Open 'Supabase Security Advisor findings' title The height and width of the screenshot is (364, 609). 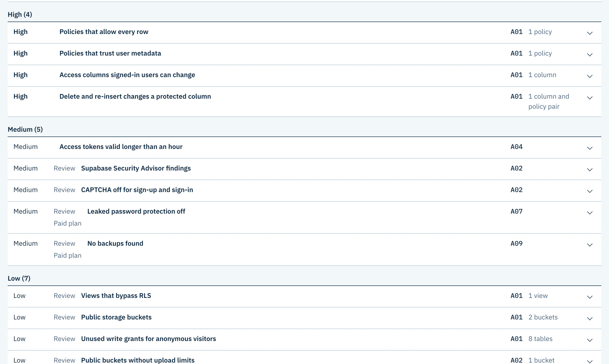pyautogui.click(x=136, y=169)
